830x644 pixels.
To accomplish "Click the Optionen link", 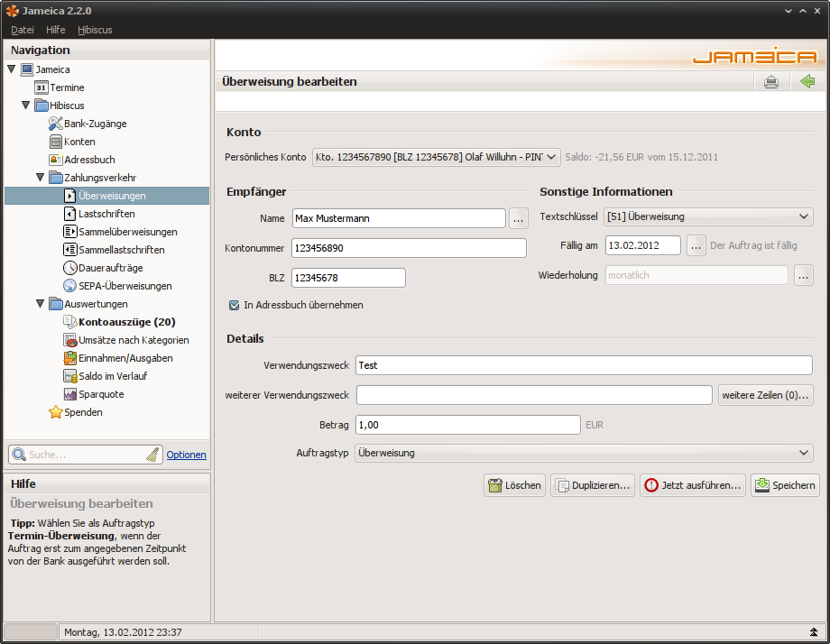I will pyautogui.click(x=187, y=455).
